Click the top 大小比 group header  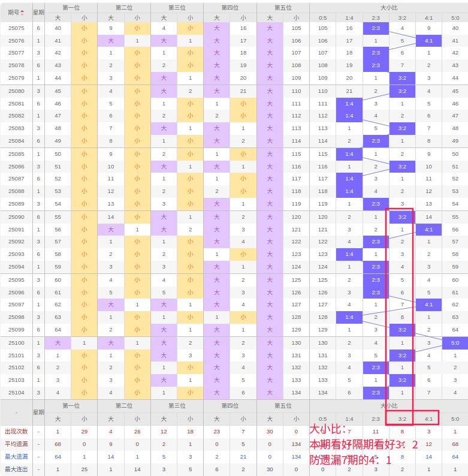389,8
